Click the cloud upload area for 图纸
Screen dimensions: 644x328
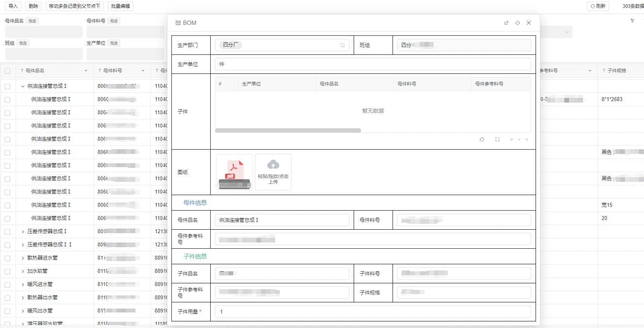[x=273, y=172]
